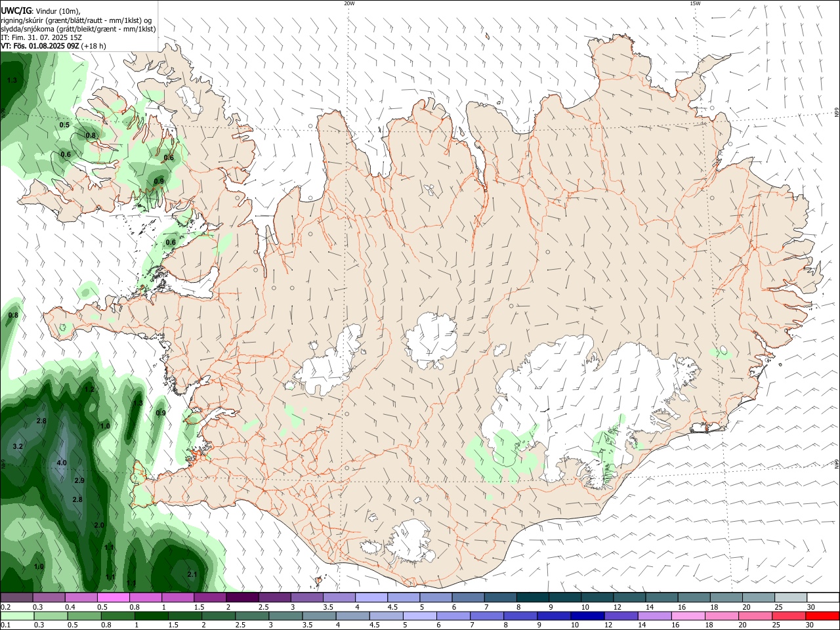The height and width of the screenshot is (630, 840).
Task: Click the red 30 swatch in the lower legend row
Action: click(822, 616)
